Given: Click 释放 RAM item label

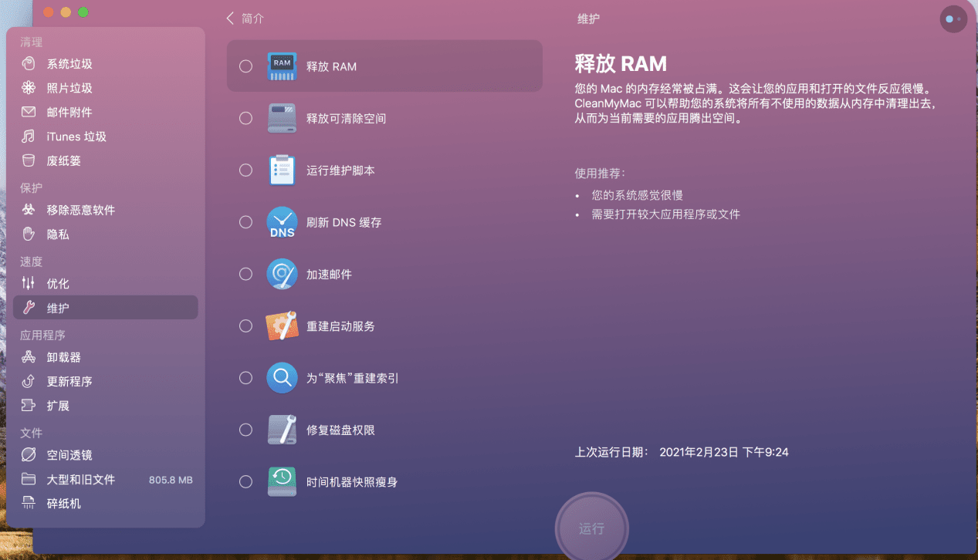Looking at the screenshot, I should point(331,66).
